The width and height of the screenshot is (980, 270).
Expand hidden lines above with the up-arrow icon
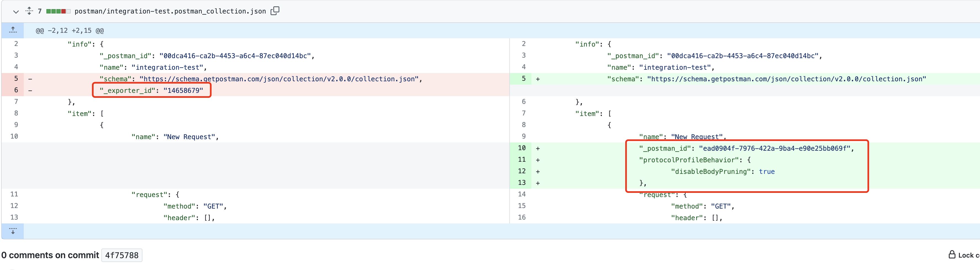pos(12,30)
